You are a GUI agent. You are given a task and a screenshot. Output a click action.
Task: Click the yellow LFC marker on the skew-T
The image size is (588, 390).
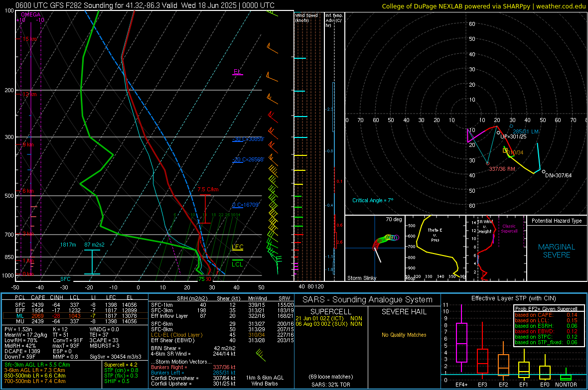point(237,247)
